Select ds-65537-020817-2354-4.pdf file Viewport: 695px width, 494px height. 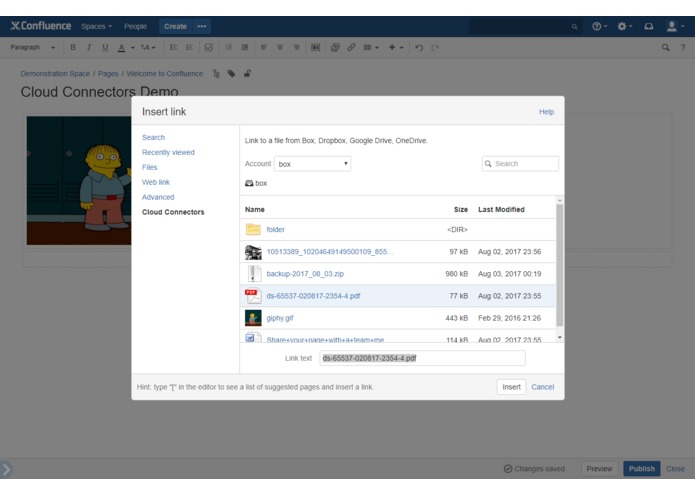coord(313,296)
